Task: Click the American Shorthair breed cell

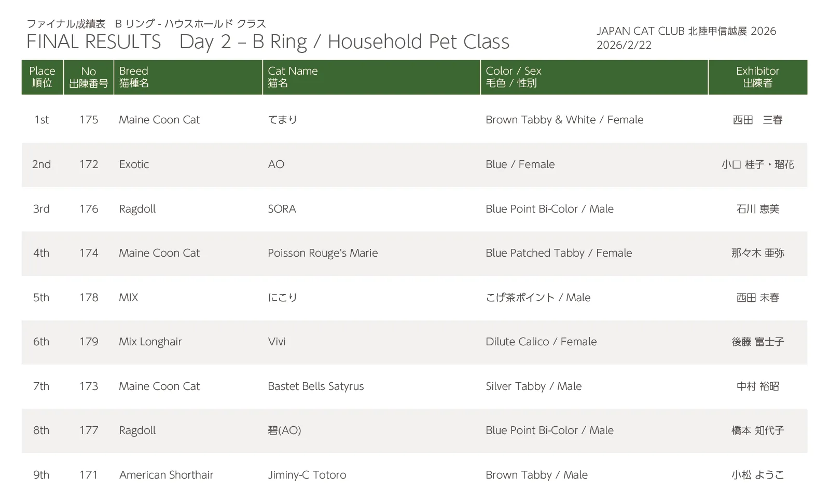Action: point(166,475)
